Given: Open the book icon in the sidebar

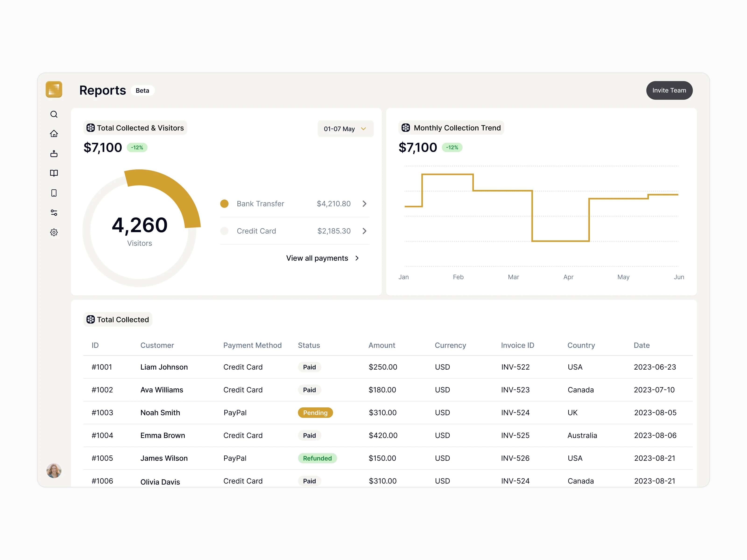Looking at the screenshot, I should tap(54, 173).
